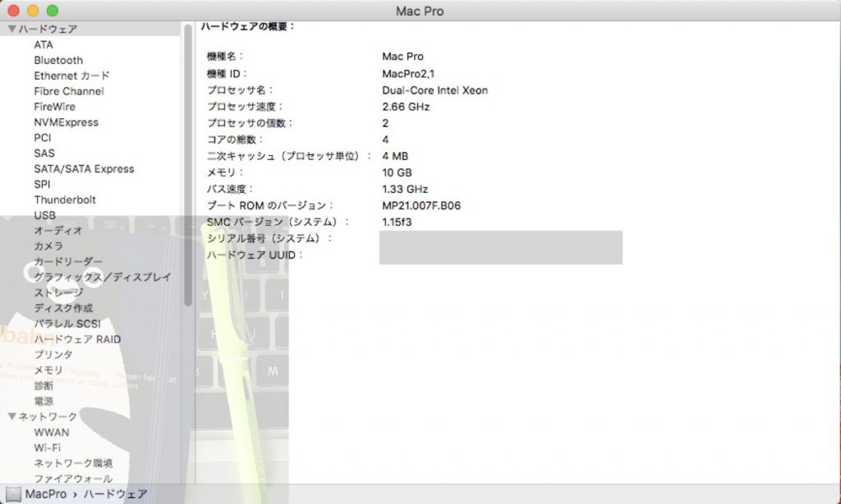The width and height of the screenshot is (841, 504).
Task: Select パラレル SCSI entry
Action: 67,324
